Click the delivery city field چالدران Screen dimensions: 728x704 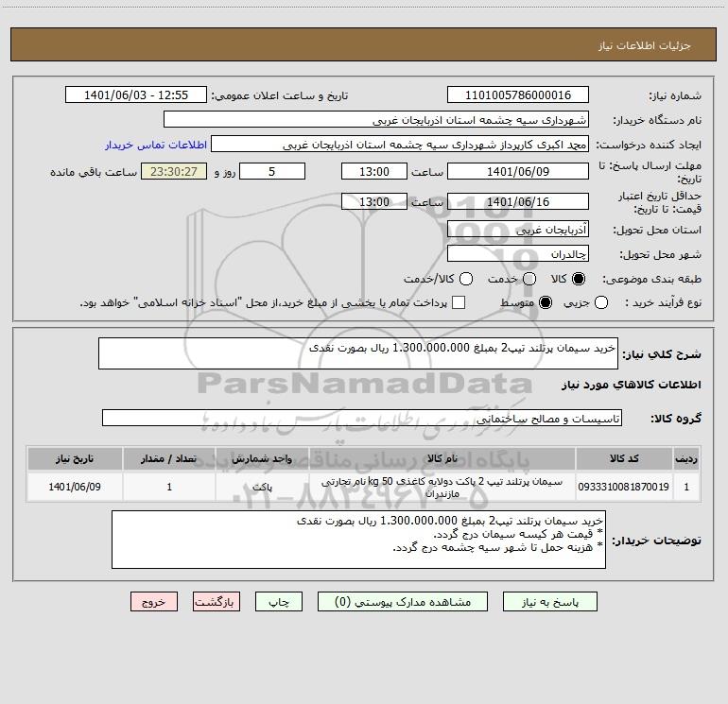(x=518, y=254)
